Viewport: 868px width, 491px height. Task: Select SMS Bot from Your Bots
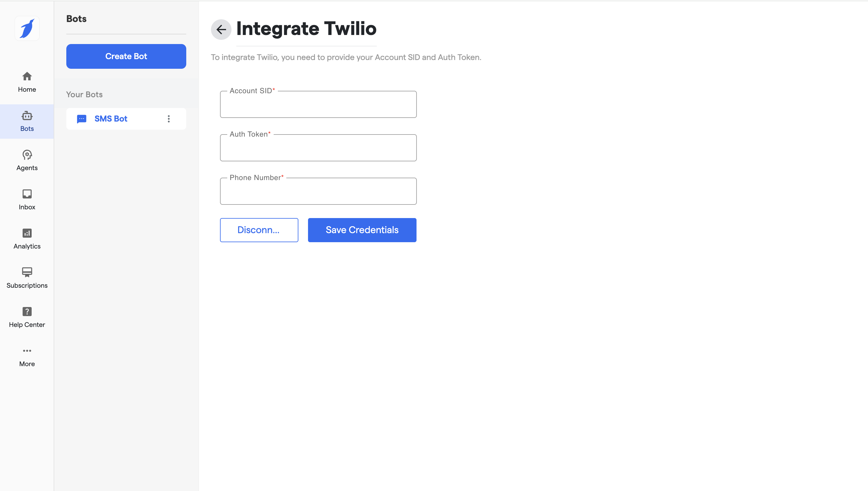tap(111, 119)
